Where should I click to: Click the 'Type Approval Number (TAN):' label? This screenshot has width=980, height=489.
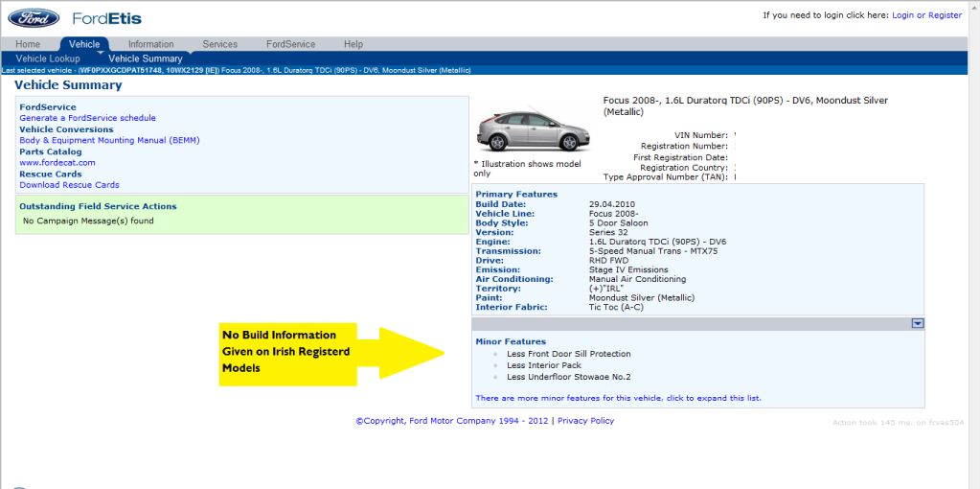pyautogui.click(x=666, y=177)
